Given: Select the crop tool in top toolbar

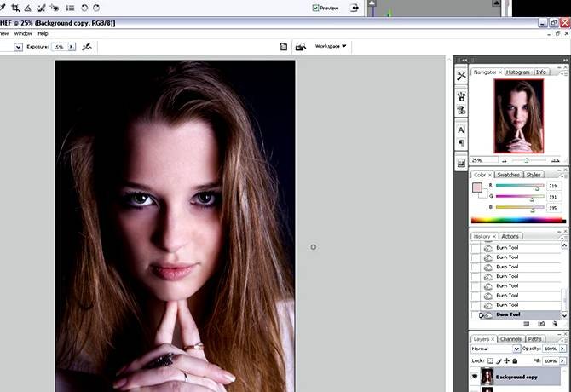Looking at the screenshot, I should [16, 8].
